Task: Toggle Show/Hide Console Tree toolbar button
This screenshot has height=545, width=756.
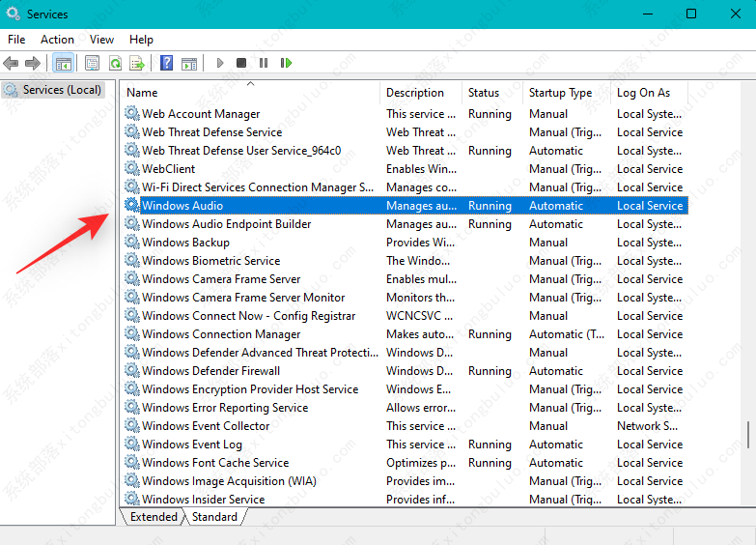Action: [63, 63]
